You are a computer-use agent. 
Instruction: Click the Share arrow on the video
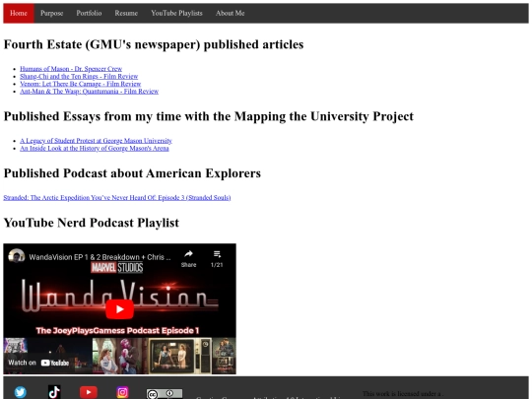click(x=188, y=259)
